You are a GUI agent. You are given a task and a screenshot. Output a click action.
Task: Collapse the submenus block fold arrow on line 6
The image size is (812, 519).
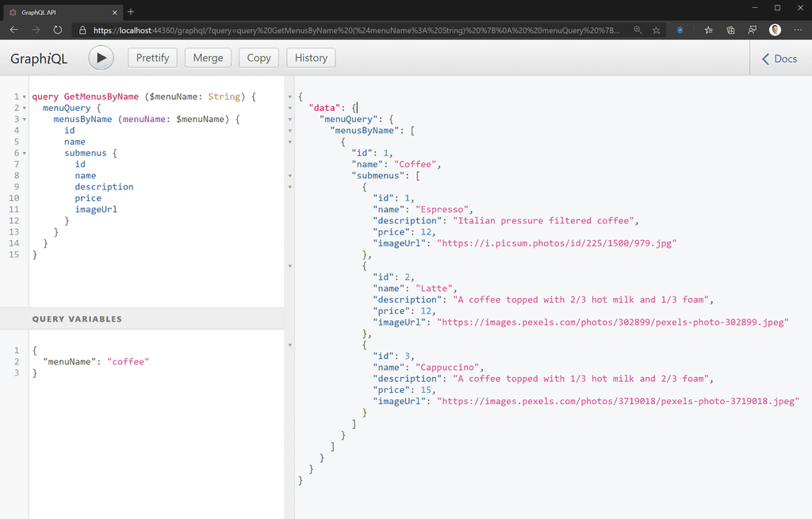pyautogui.click(x=25, y=152)
